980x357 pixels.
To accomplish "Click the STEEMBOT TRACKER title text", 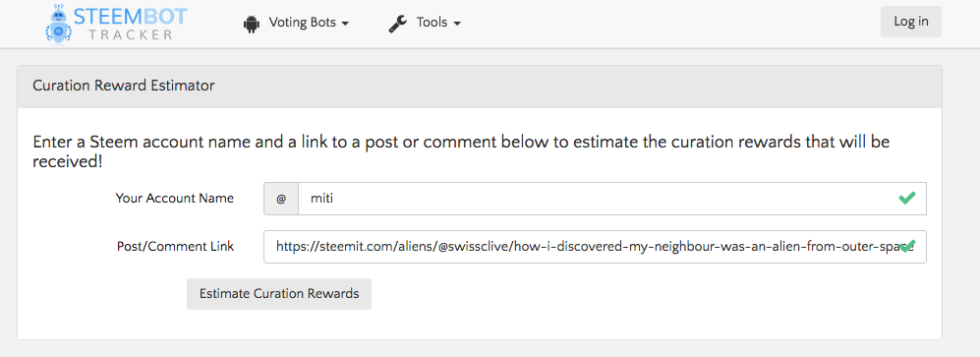I will tap(131, 24).
